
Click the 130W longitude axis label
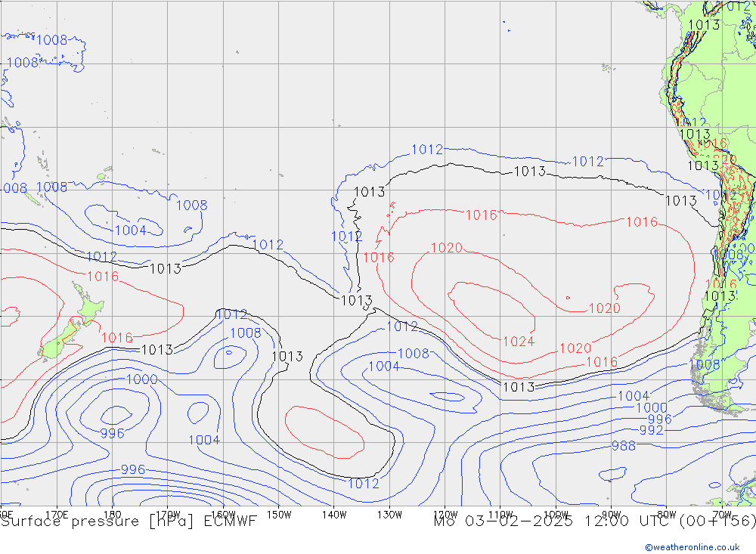[x=389, y=515]
